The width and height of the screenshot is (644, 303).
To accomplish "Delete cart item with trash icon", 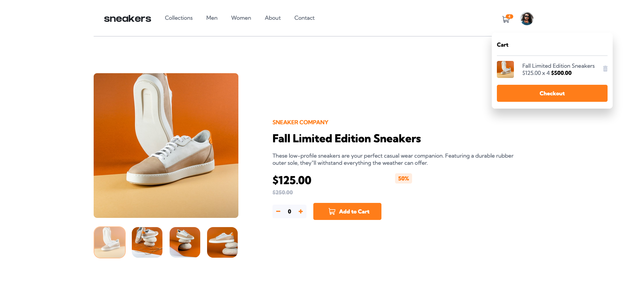I will click(x=605, y=69).
